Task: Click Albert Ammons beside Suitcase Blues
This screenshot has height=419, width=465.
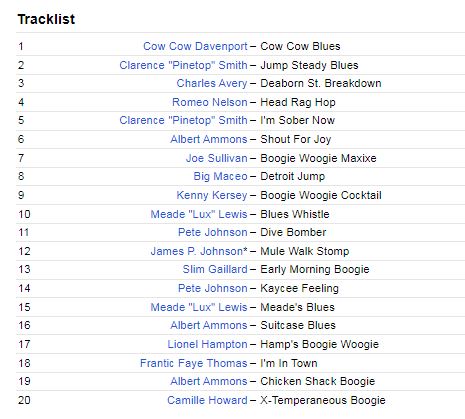Action: [x=209, y=325]
